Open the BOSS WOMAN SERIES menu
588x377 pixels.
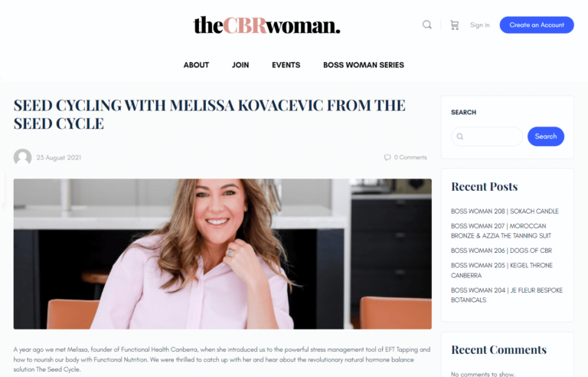click(364, 65)
